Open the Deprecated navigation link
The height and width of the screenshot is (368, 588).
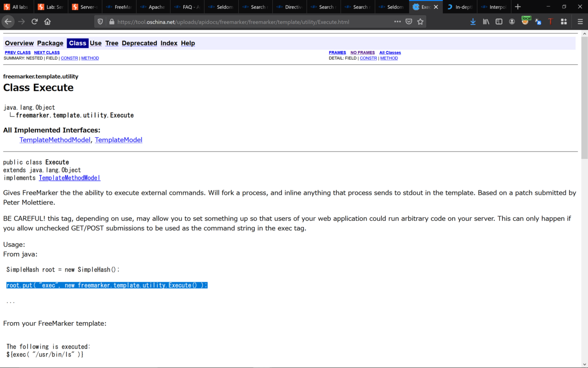(140, 43)
